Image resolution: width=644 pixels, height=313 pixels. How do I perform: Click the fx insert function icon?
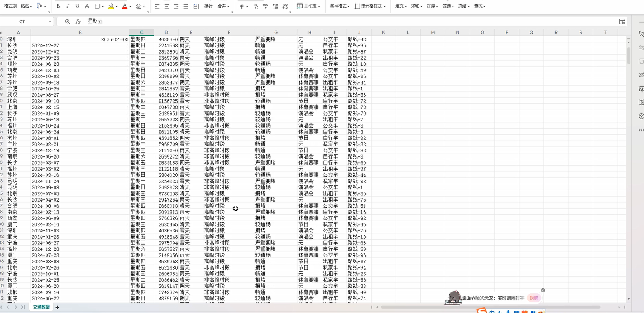(x=78, y=21)
